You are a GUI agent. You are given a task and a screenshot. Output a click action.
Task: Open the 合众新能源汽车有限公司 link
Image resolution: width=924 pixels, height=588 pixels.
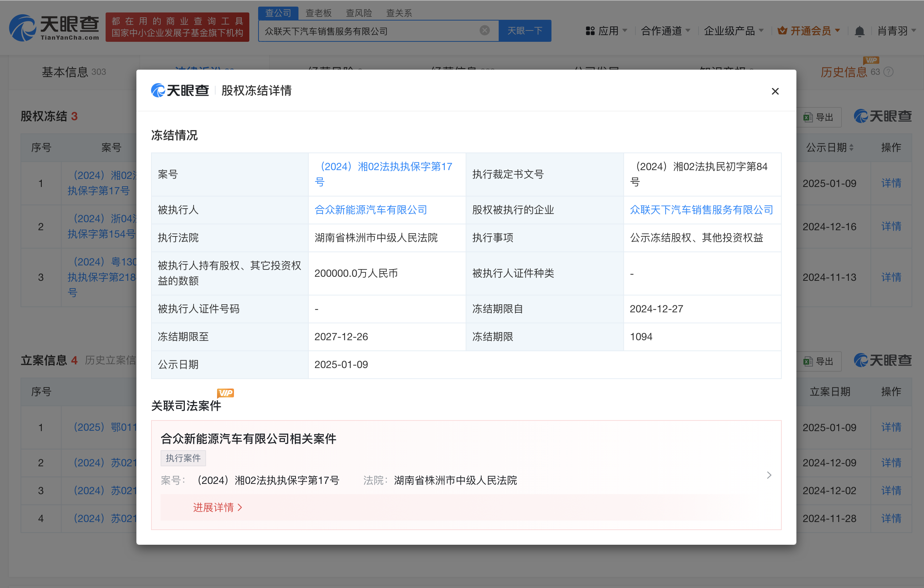pos(370,210)
